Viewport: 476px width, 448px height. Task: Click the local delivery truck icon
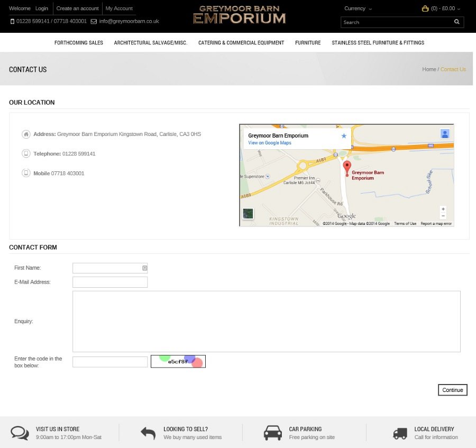click(400, 433)
